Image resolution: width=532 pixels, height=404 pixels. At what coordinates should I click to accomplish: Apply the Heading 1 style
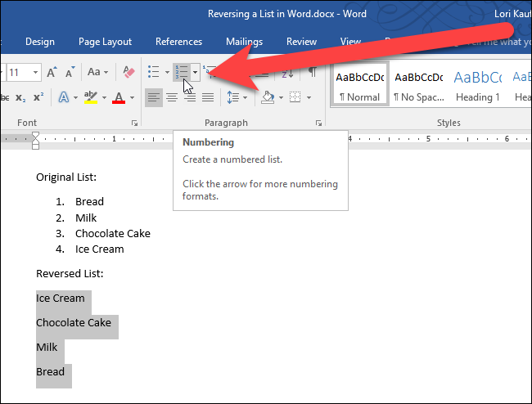coord(477,87)
